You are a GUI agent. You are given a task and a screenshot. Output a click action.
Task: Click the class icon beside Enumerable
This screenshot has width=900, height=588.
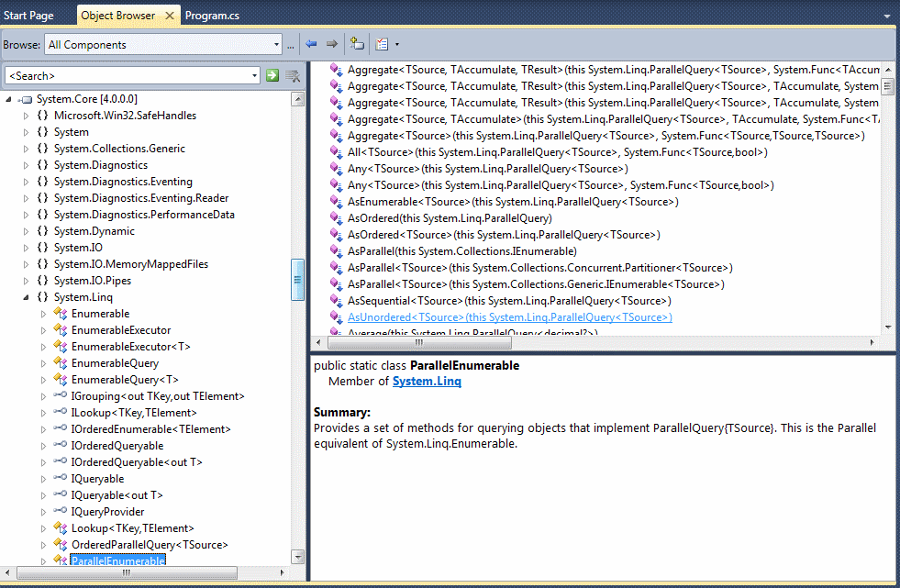click(x=60, y=314)
